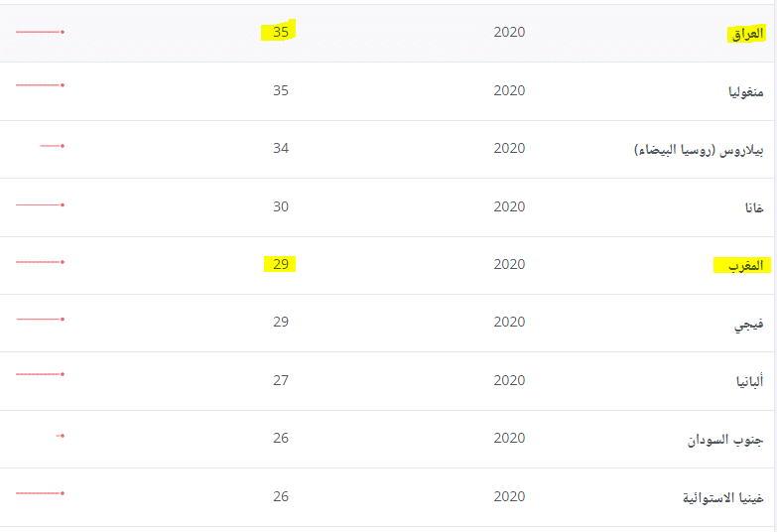Viewport: 777px width, 532px height.
Task: Click the sparkline chart for ألبانيا
Action: (40, 374)
